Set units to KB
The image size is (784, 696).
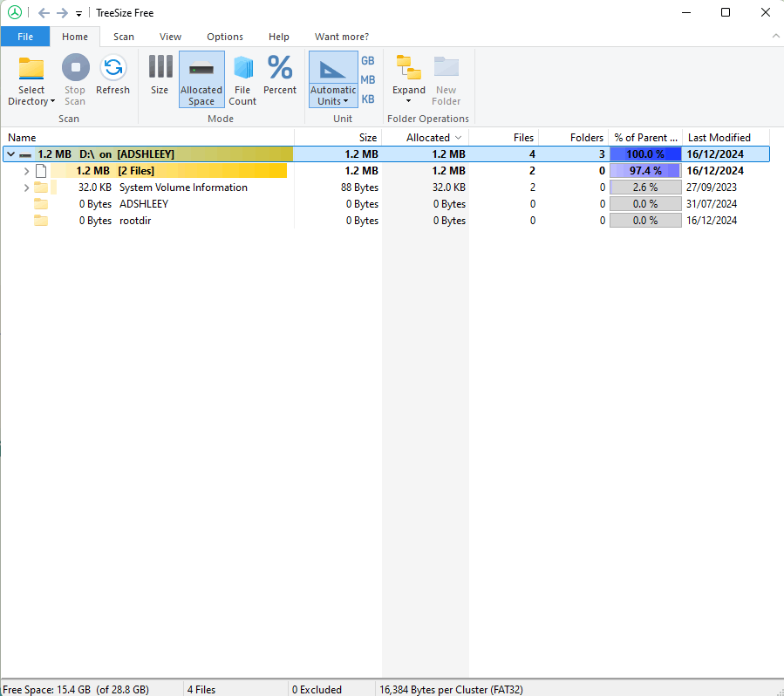pos(368,99)
